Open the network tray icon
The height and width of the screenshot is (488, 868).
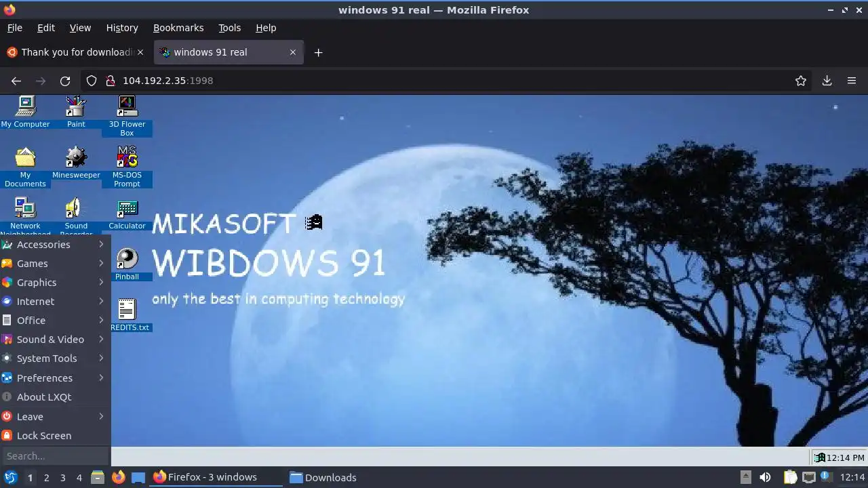[808, 477]
